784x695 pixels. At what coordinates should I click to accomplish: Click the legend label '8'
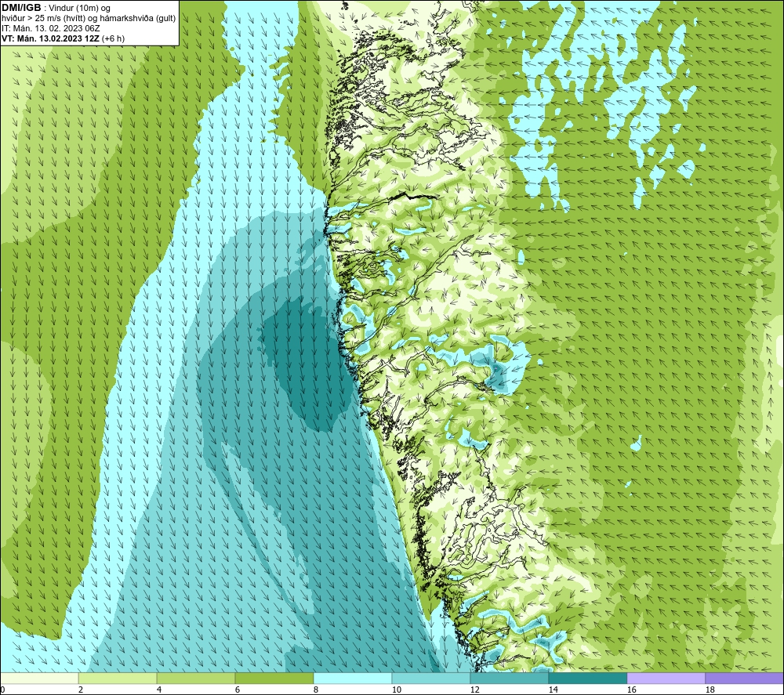click(x=315, y=690)
